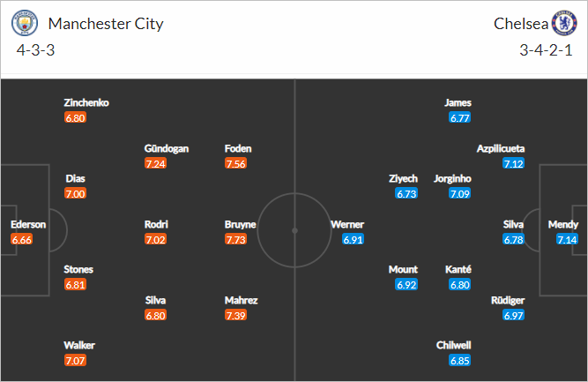Click the Chelsea club crest
The height and width of the screenshot is (382, 588).
point(561,23)
